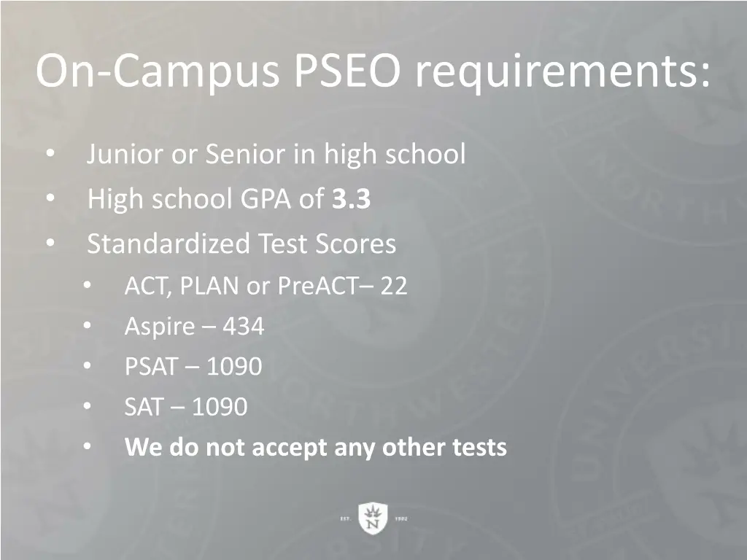
Task: Click the bullet before "High school GPA"
Action: [49, 199]
